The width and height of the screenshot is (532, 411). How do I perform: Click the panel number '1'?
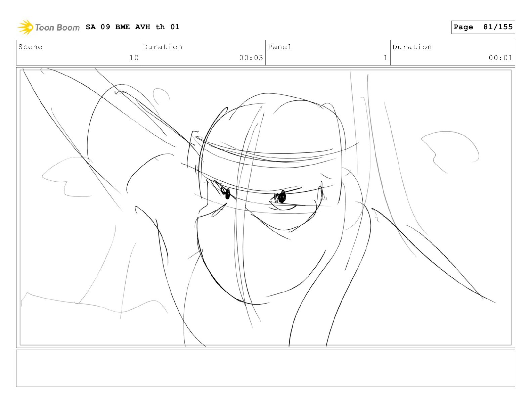[386, 58]
